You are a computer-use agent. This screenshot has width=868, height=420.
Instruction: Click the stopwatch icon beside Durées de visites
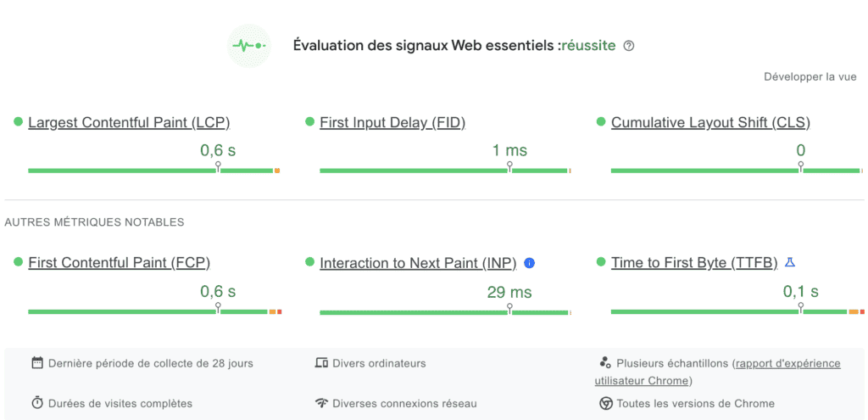coord(37,403)
